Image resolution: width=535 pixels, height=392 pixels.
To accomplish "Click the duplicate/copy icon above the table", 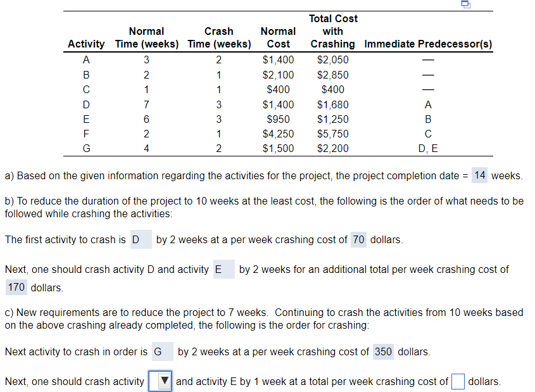I will coord(465,5).
